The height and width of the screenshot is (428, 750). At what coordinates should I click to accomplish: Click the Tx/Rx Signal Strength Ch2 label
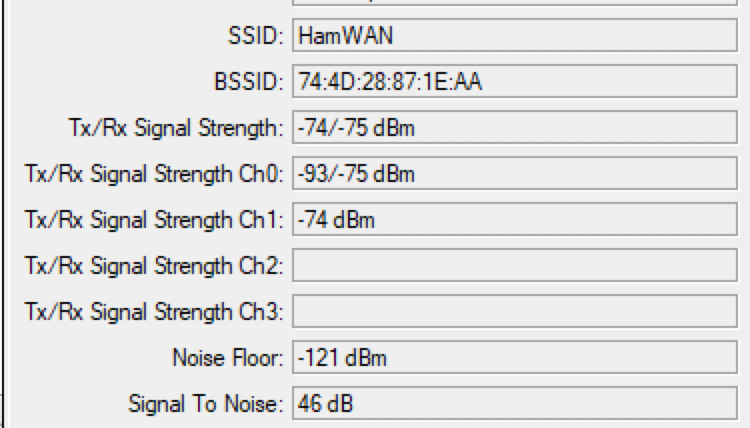coord(155,266)
